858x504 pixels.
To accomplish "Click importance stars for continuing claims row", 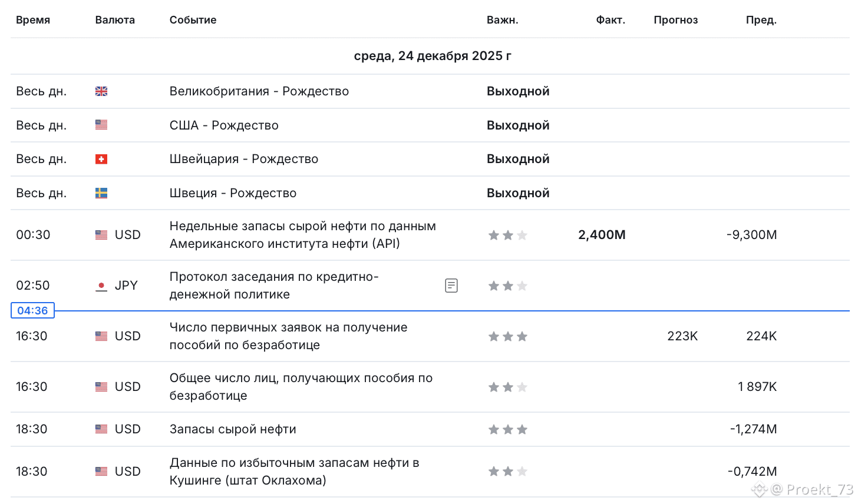I will (508, 387).
